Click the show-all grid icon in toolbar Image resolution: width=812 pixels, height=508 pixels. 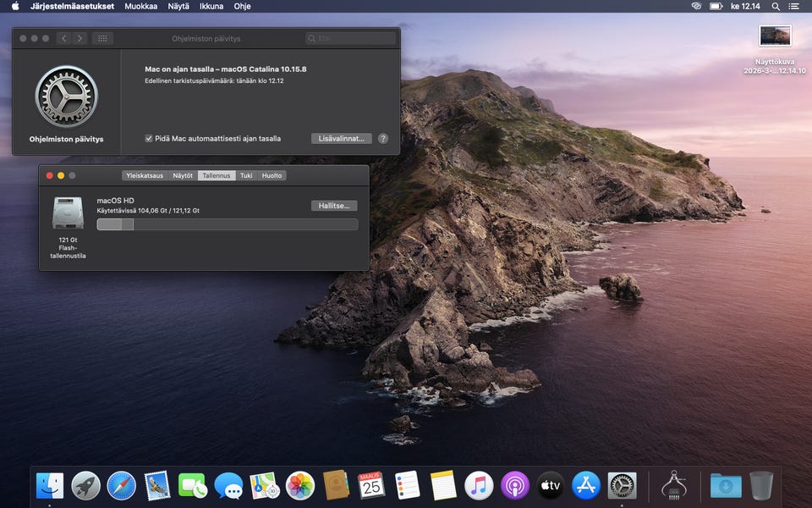pos(101,38)
